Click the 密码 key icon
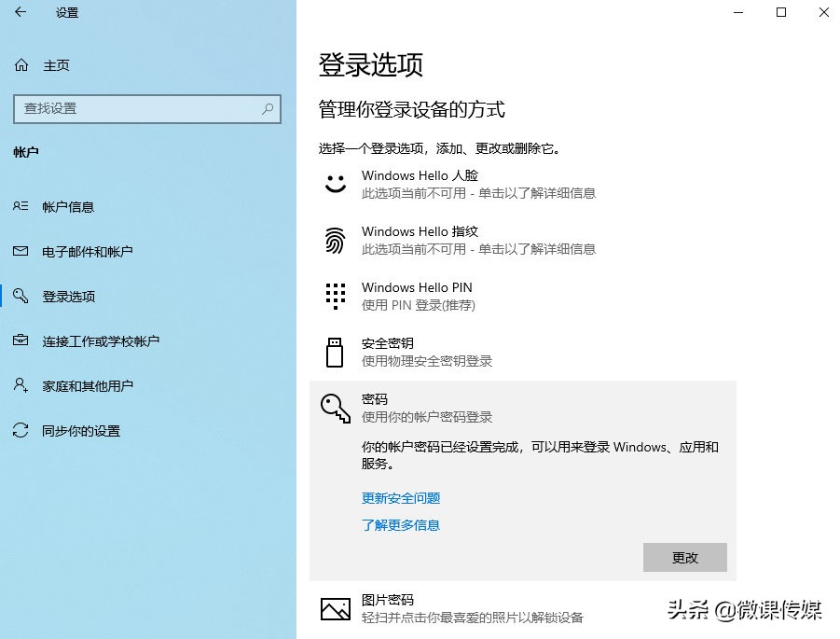The image size is (840, 639). [x=335, y=408]
